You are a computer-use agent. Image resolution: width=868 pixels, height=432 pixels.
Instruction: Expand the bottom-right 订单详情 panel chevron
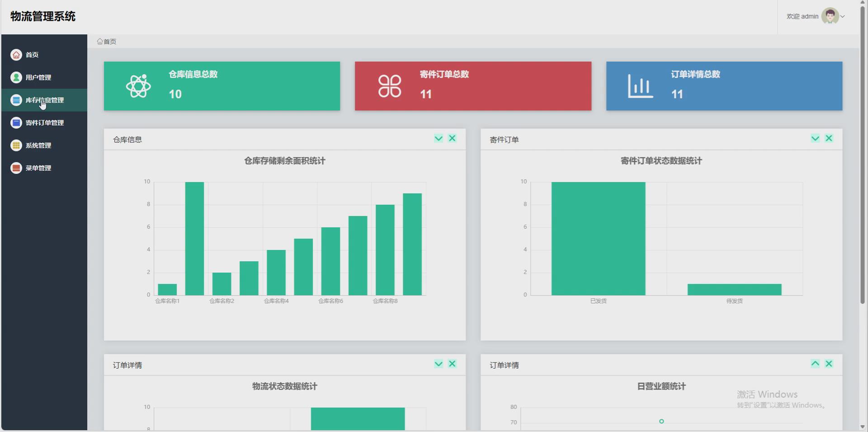pyautogui.click(x=815, y=364)
